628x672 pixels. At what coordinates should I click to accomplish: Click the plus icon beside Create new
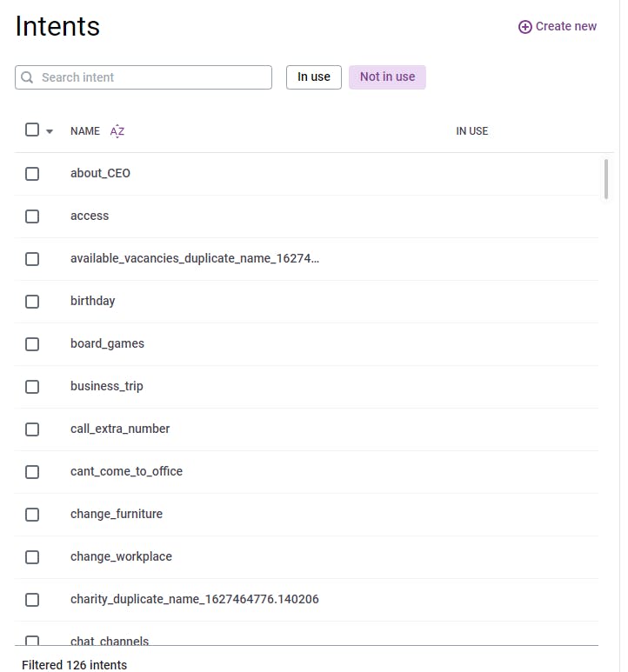524,27
